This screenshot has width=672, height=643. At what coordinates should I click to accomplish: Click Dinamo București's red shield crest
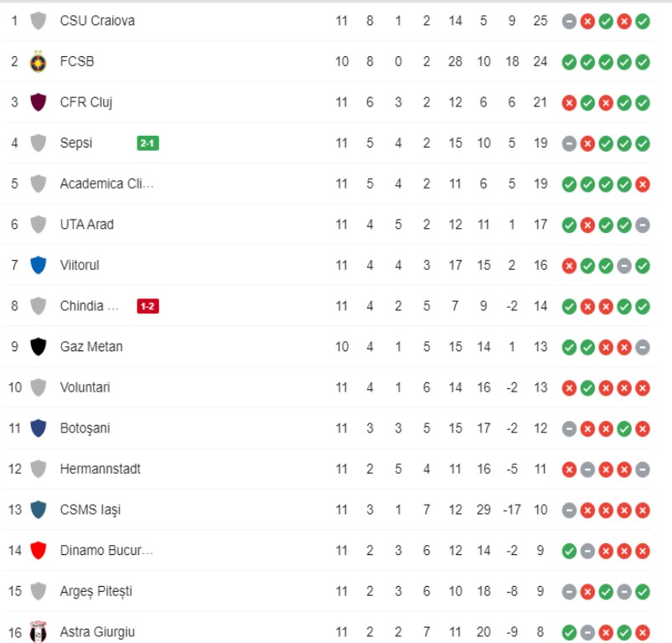(x=38, y=550)
